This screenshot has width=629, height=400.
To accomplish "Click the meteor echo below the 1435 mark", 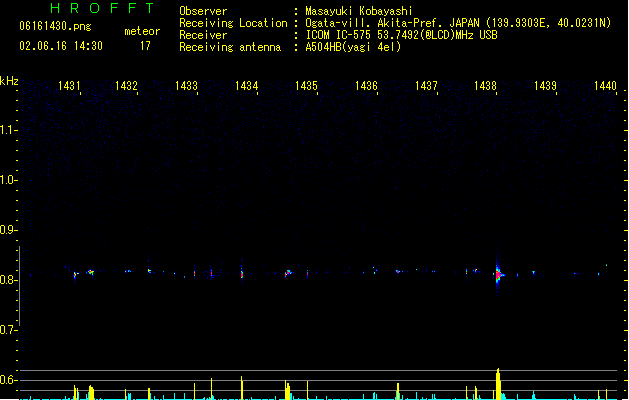I will (307, 274).
